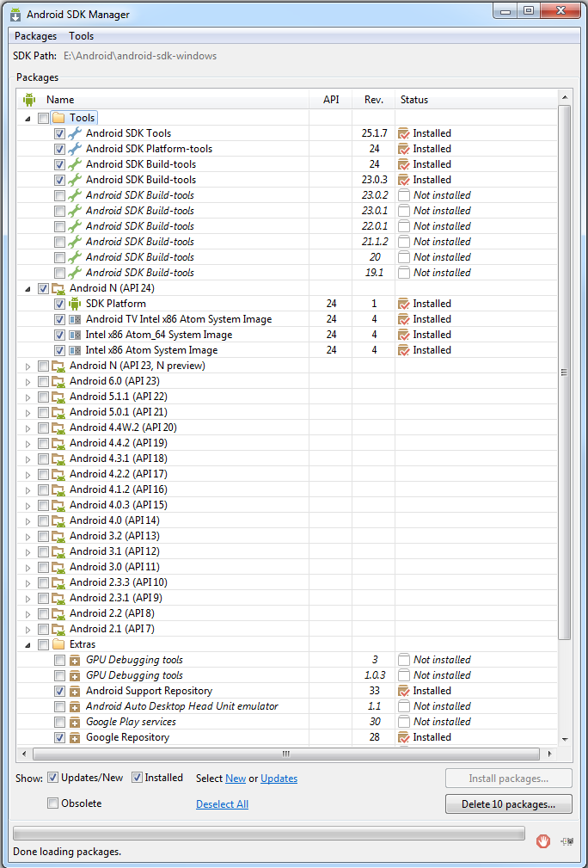Expand the Android 2.3.3 (API 10) node
Screen dimensions: 588x868
28,583
